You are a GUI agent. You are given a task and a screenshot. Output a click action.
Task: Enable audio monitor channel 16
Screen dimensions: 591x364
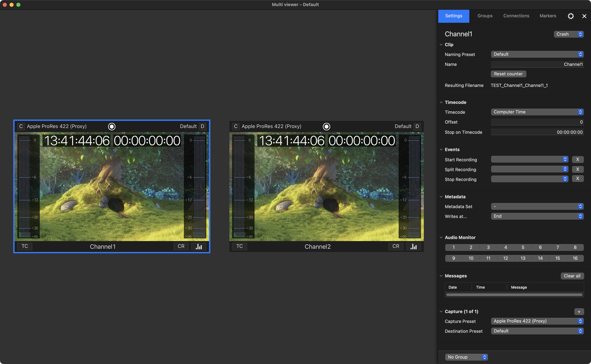coord(575,258)
